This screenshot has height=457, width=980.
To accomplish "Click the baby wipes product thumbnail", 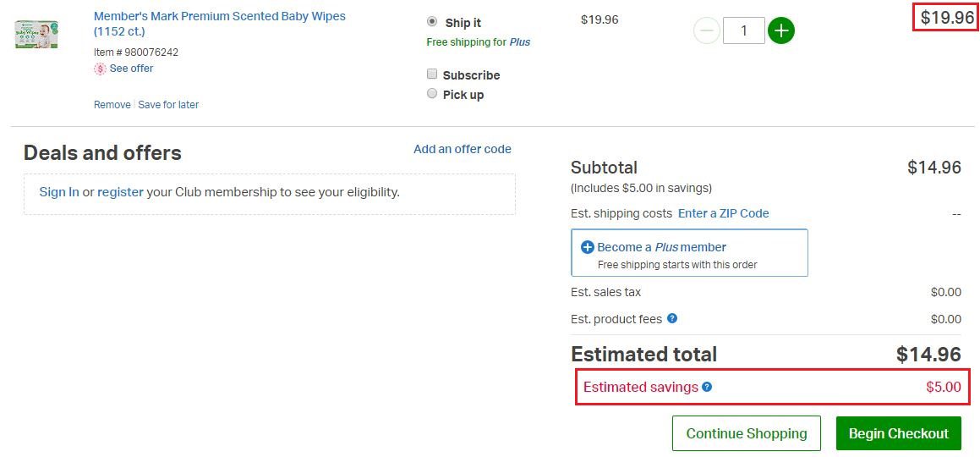I will point(36,35).
